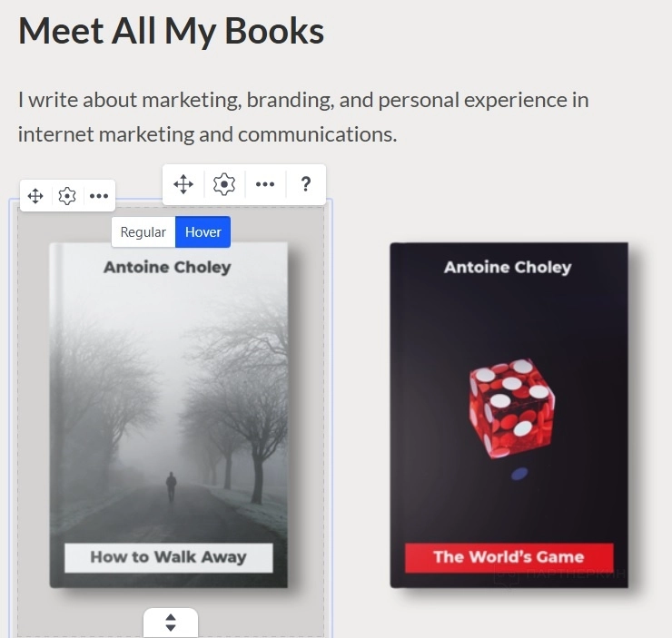Click the vertical resize handle below the book
672x638 pixels.
coord(171,623)
